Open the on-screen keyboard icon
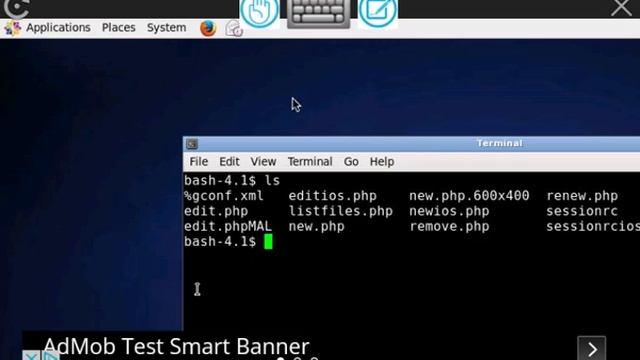This screenshot has height=360, width=640. click(318, 13)
